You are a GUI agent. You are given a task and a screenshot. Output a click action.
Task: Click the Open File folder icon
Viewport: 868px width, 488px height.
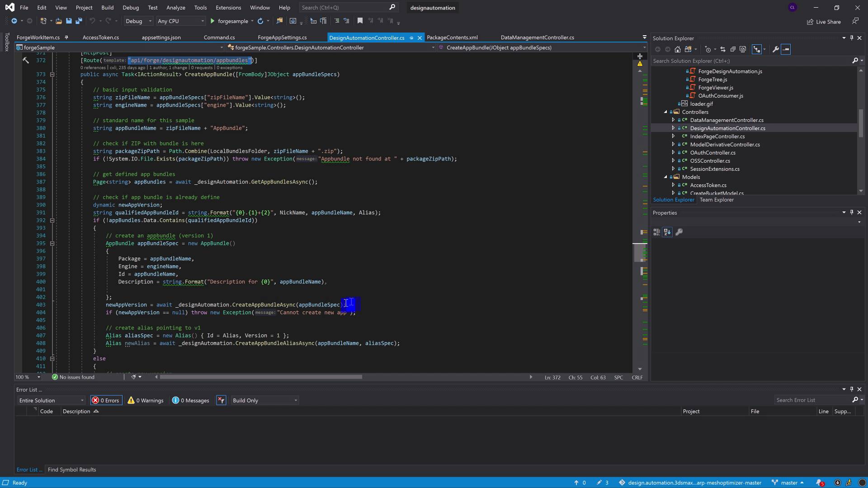tap(59, 21)
